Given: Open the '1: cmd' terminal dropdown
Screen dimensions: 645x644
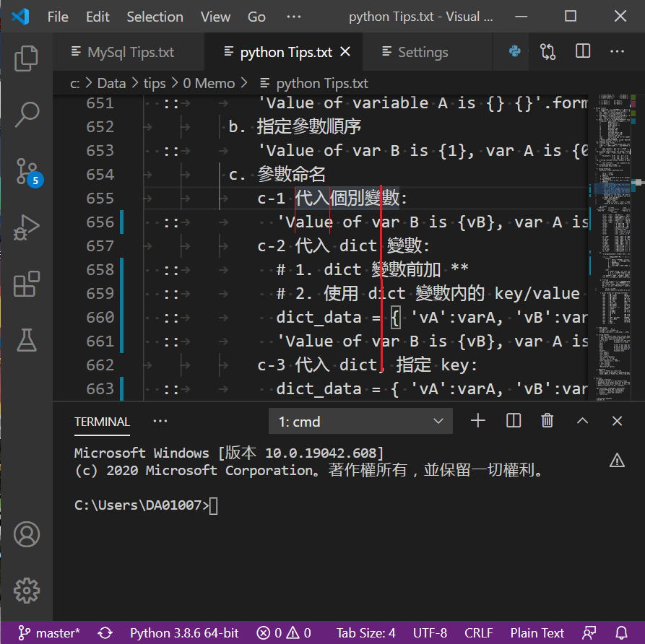Looking at the screenshot, I should (x=360, y=420).
